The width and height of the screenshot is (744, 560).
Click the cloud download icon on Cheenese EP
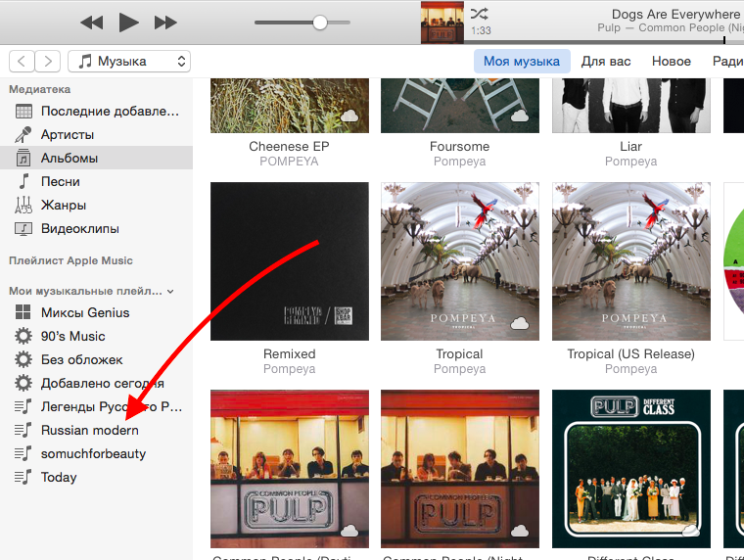tap(349, 116)
